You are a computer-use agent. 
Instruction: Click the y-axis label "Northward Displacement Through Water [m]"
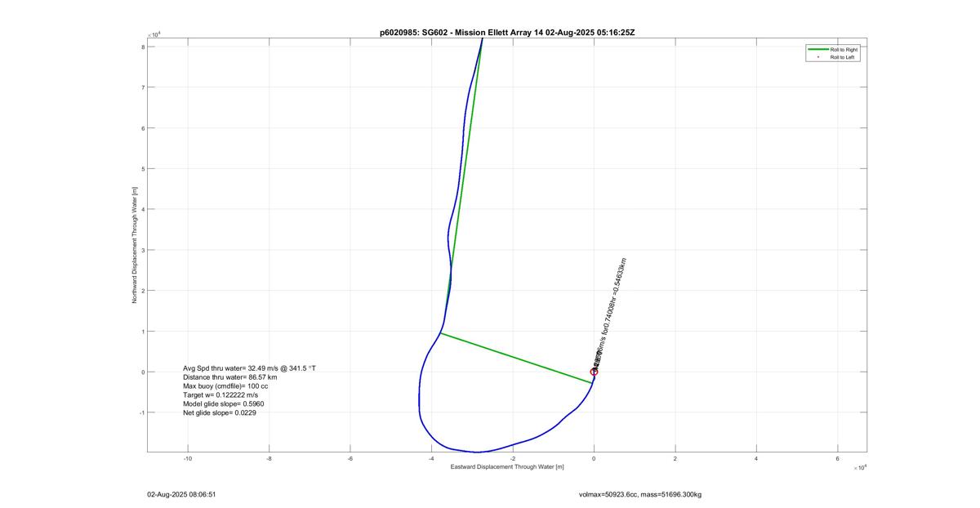(x=135, y=245)
